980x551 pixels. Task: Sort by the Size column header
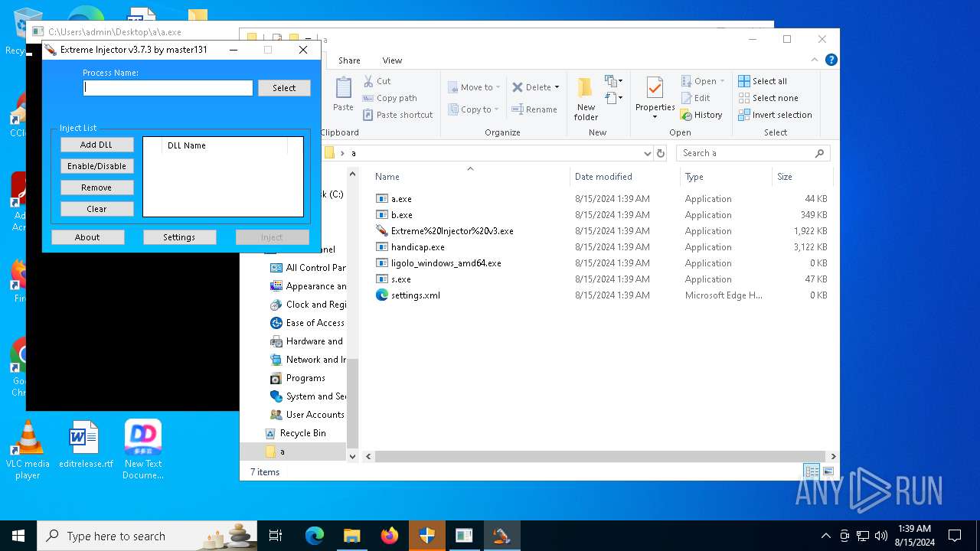pos(802,177)
